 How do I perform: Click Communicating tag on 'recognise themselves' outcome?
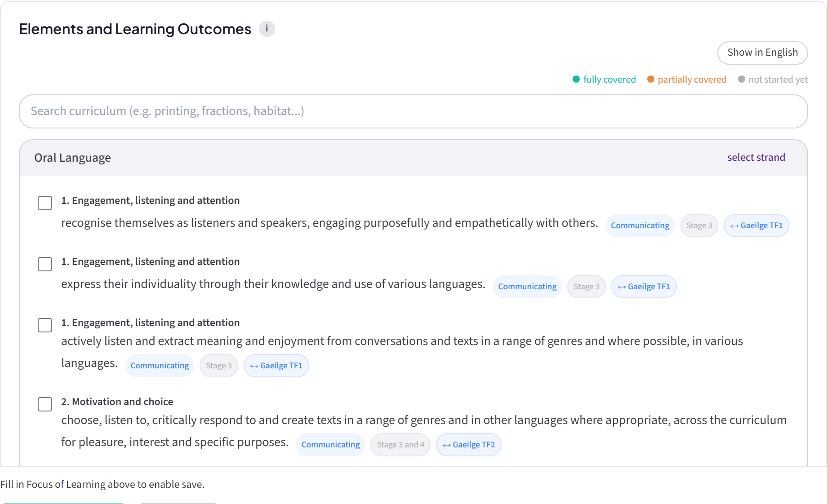(640, 225)
